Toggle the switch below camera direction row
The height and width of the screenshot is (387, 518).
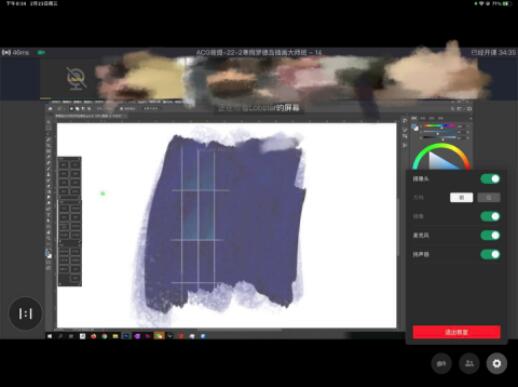point(490,216)
